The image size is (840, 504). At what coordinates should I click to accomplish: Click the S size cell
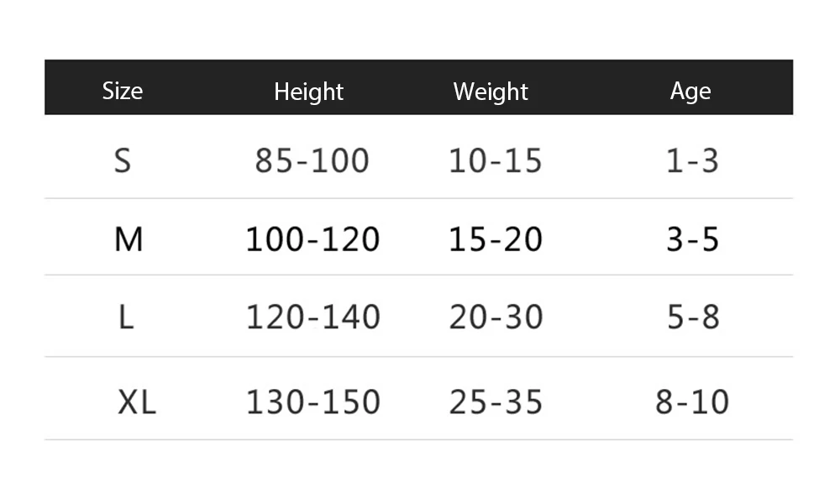pos(123,160)
